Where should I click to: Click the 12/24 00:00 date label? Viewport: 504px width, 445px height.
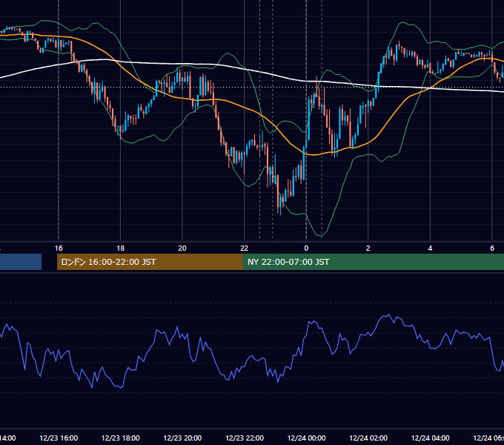click(306, 438)
